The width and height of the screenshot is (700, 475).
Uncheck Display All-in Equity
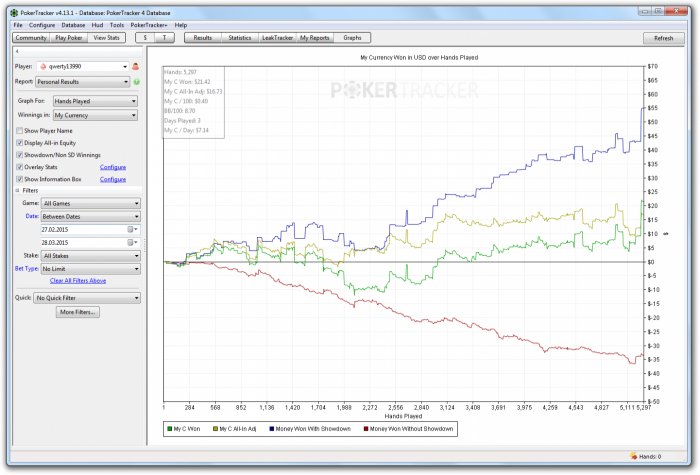[19, 143]
